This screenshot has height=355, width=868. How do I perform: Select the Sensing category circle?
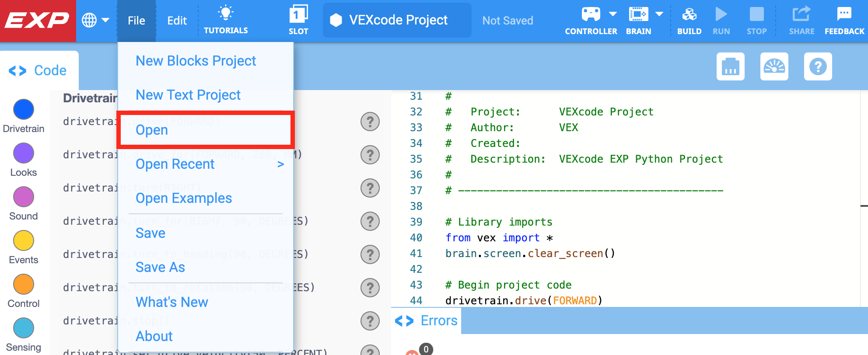(24, 328)
